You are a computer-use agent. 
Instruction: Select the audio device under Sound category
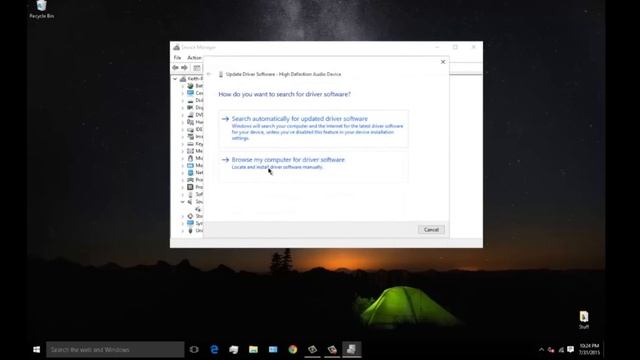pyautogui.click(x=198, y=209)
